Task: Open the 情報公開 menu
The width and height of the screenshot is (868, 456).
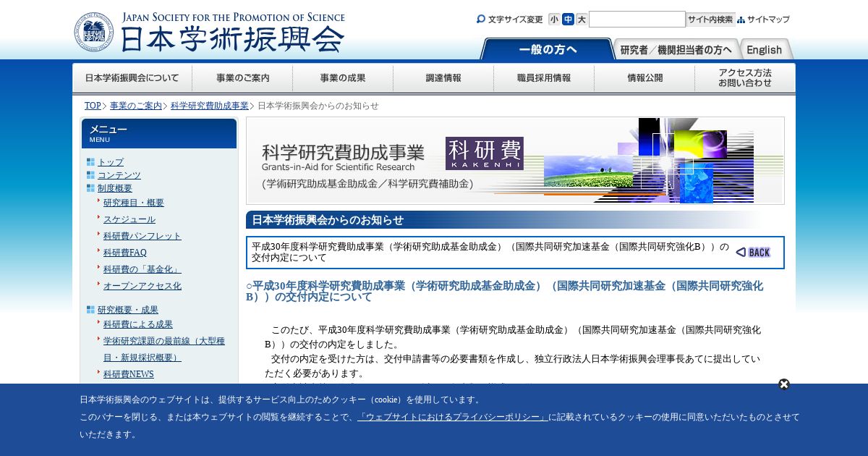Action: [x=644, y=78]
